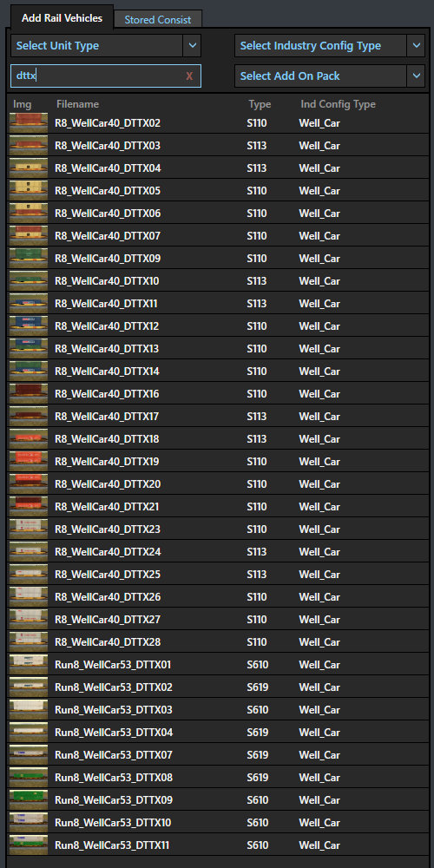Sort by the Ind Config Type header
The height and width of the screenshot is (868, 434).
click(338, 104)
